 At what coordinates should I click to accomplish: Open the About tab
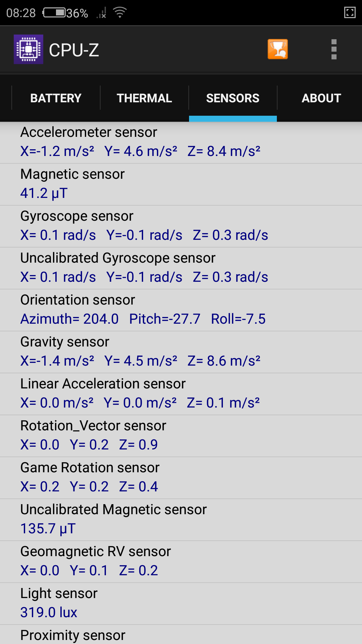321,98
